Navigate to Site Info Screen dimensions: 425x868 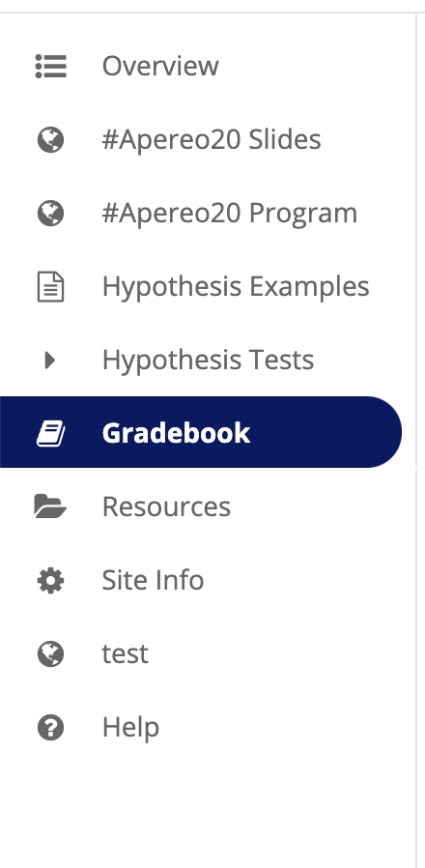(x=154, y=580)
